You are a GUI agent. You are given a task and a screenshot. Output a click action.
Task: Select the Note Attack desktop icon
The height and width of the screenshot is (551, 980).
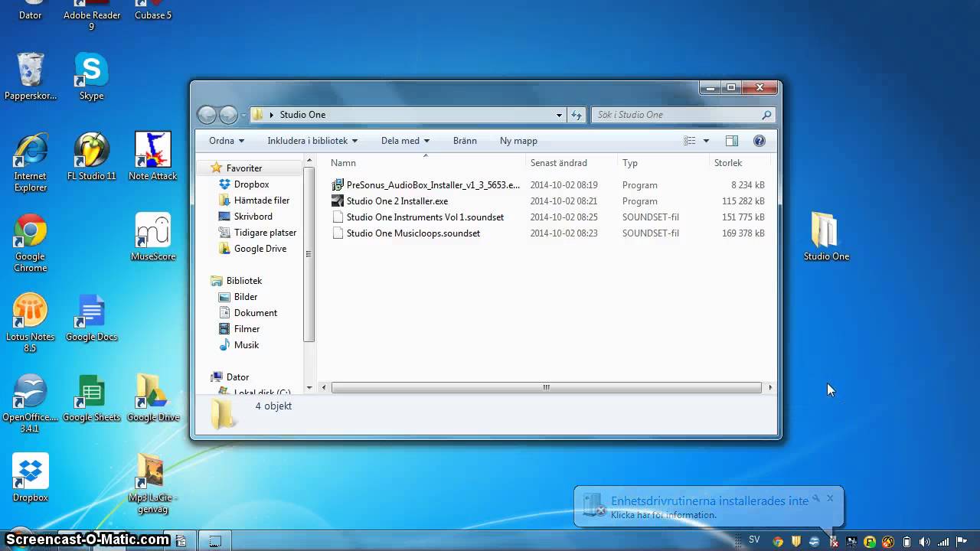coord(152,157)
